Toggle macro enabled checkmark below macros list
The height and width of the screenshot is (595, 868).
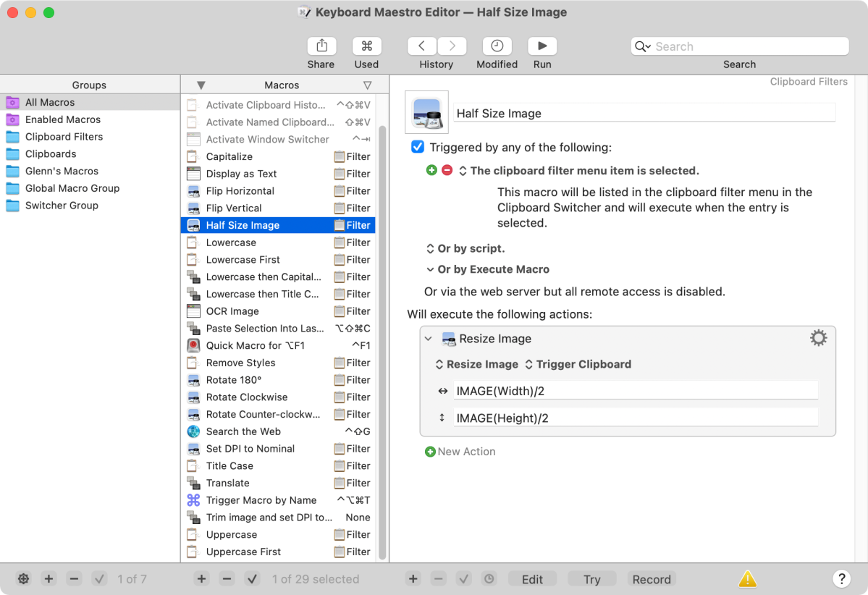[x=252, y=579]
